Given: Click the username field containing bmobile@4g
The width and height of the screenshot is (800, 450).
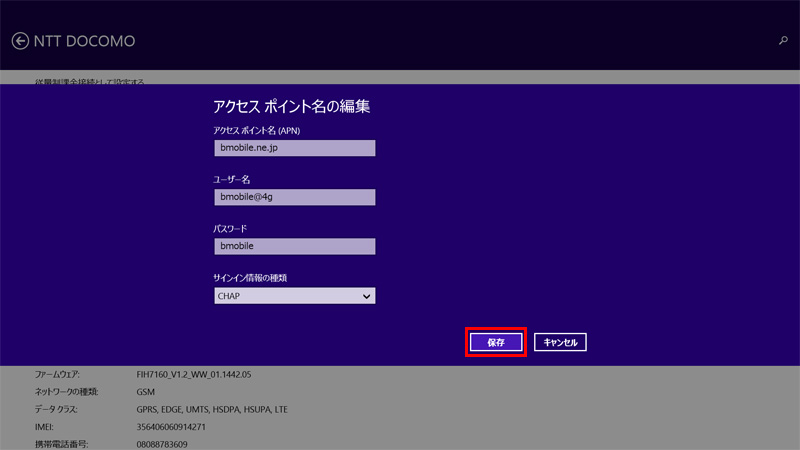Looking at the screenshot, I should tap(295, 197).
